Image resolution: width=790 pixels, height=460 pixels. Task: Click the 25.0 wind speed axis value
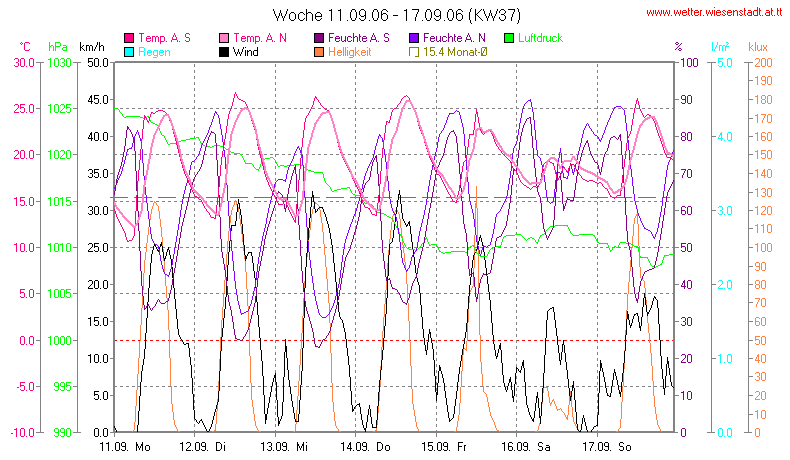[98, 247]
